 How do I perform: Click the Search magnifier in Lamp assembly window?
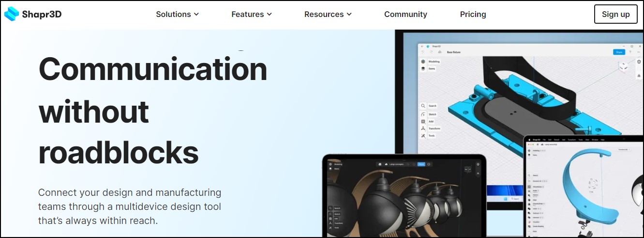(x=529, y=175)
